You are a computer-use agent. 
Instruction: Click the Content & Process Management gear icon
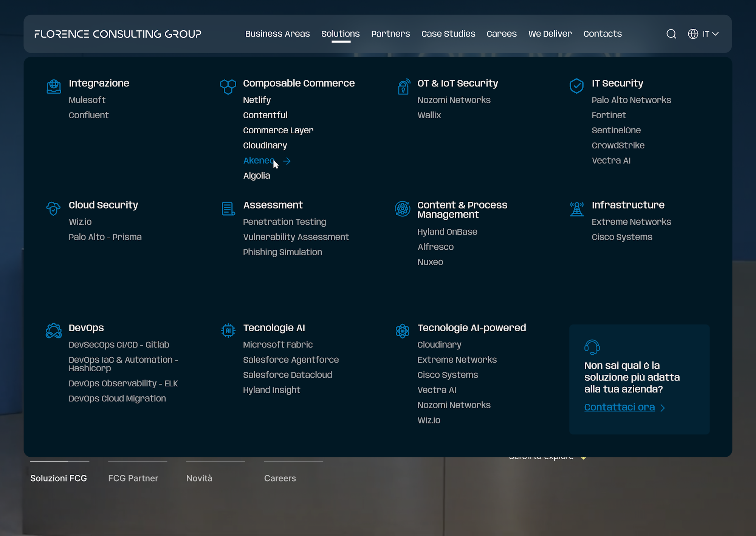coord(403,209)
